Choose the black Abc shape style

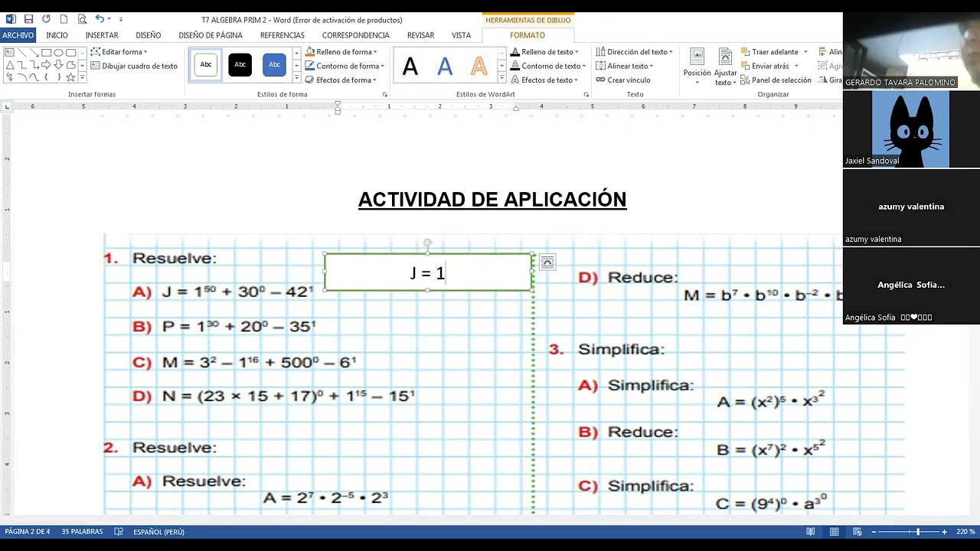click(x=240, y=65)
